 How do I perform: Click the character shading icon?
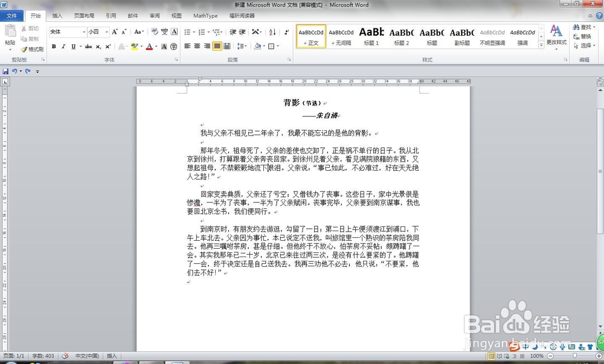(164, 46)
